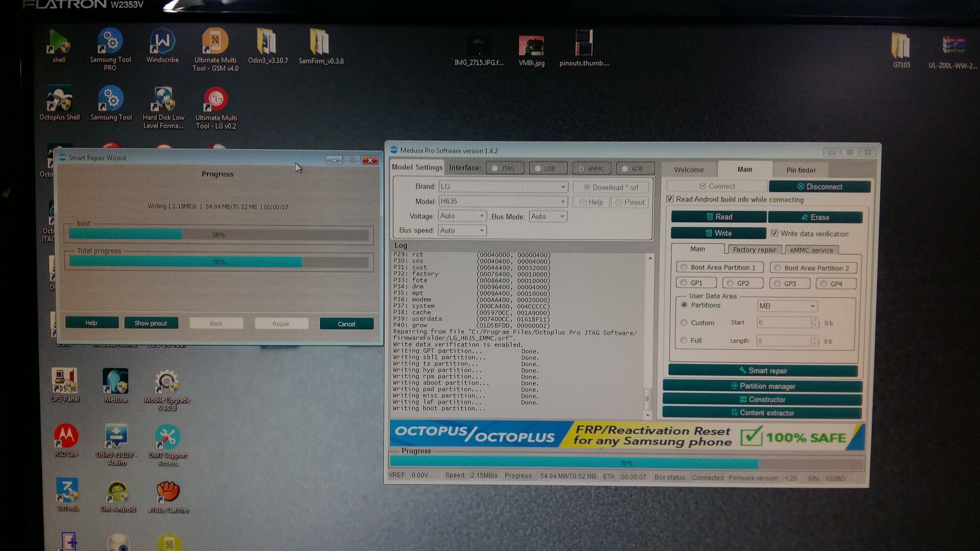
Task: Select the eMMC interface option
Action: click(591, 168)
